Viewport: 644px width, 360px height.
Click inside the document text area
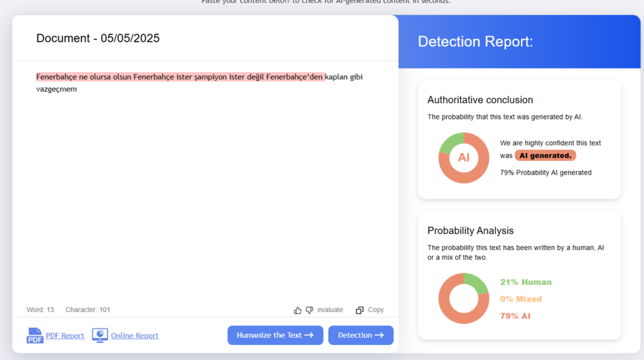204,193
